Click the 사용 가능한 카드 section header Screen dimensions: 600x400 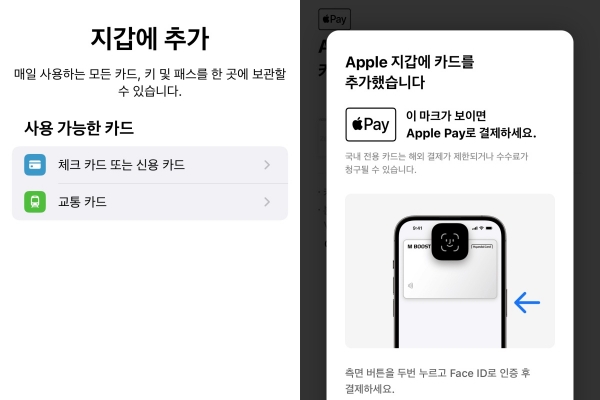(x=79, y=128)
